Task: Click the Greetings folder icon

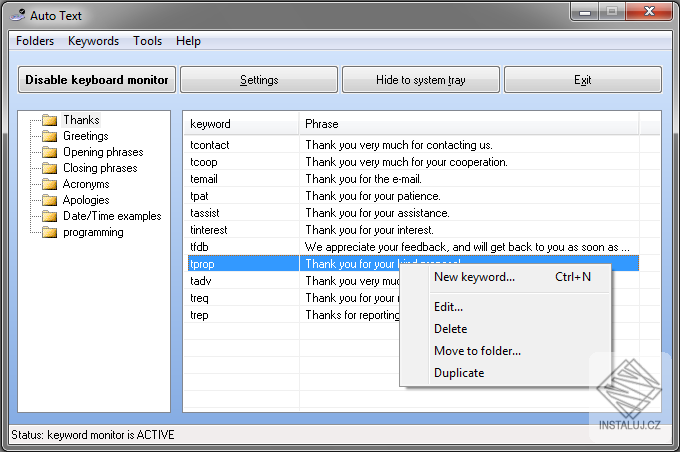Action: click(50, 136)
